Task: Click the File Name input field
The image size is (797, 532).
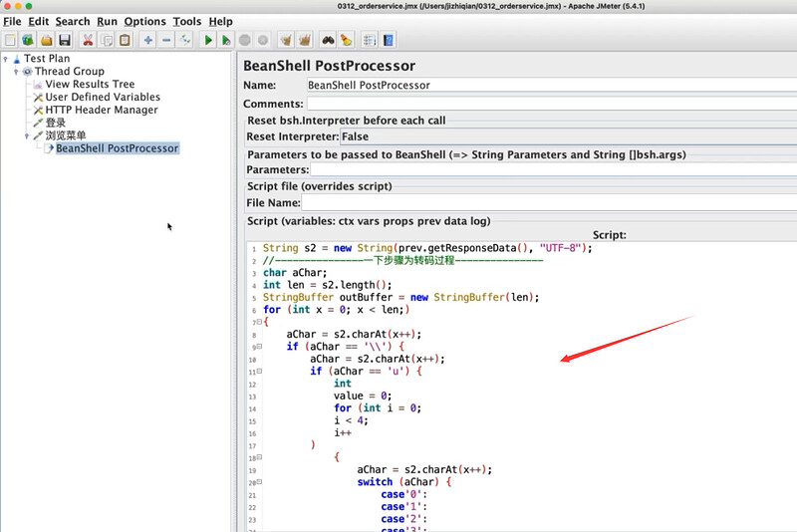Action: (550, 203)
